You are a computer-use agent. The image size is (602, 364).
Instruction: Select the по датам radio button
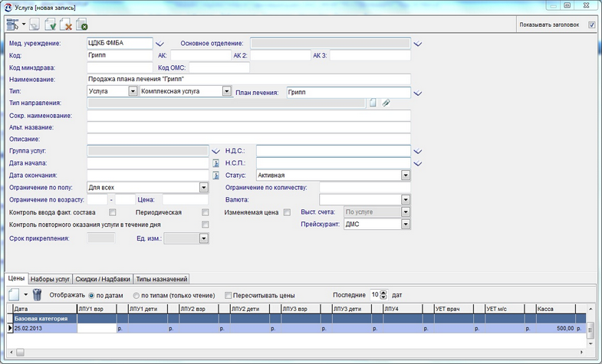(x=91, y=296)
